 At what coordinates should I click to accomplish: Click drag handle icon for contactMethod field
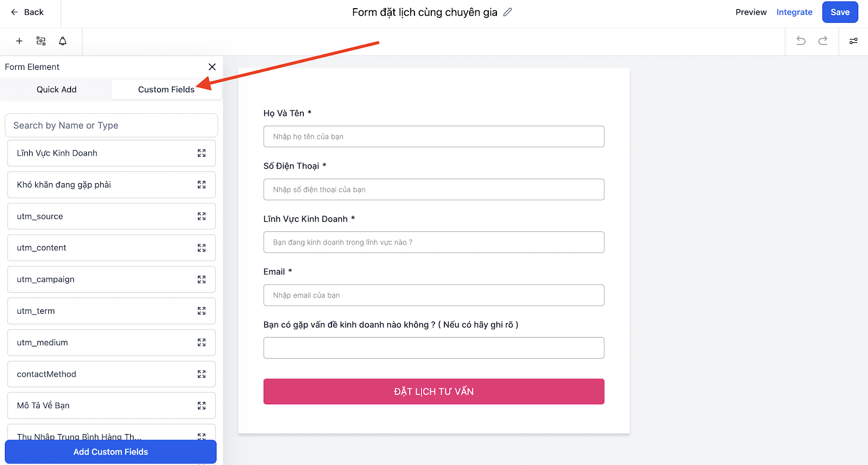pyautogui.click(x=202, y=374)
